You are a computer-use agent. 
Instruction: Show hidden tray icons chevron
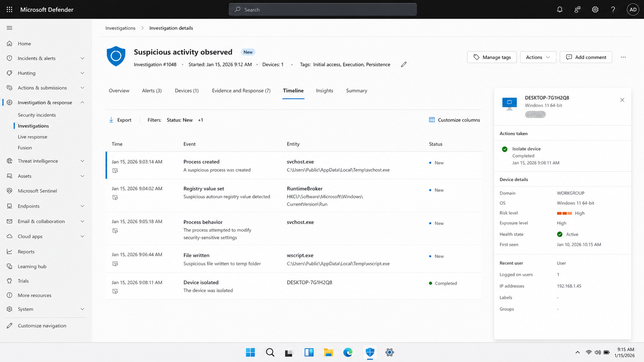tap(577, 352)
